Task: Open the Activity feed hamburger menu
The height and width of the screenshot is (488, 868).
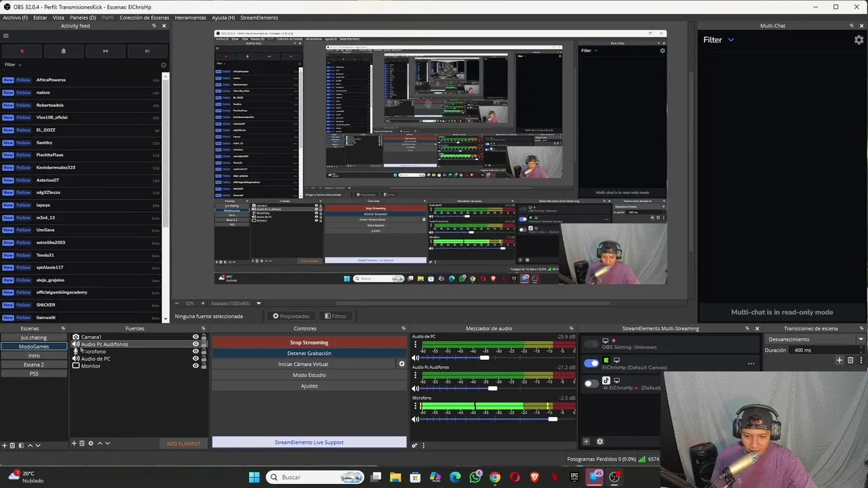Action: pos(5,36)
